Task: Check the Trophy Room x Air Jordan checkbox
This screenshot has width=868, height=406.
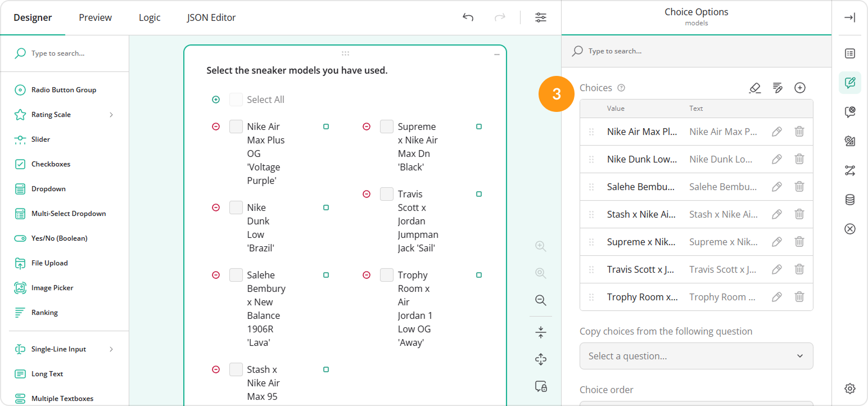Action: [387, 275]
